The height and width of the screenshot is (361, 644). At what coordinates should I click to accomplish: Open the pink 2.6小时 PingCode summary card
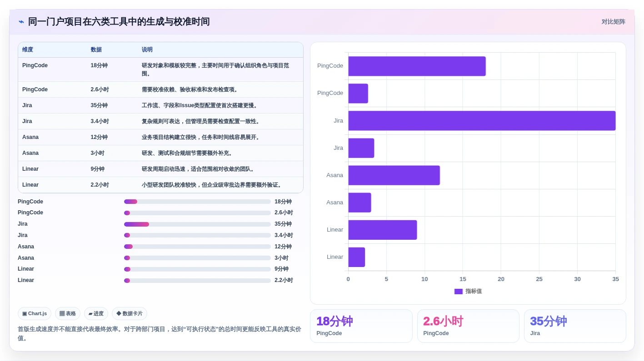(468, 326)
